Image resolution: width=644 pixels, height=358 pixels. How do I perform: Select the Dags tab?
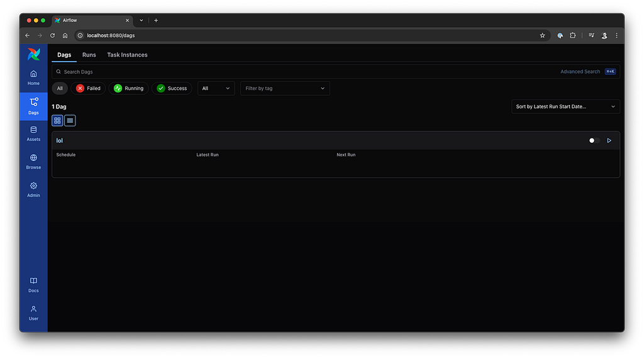[64, 55]
